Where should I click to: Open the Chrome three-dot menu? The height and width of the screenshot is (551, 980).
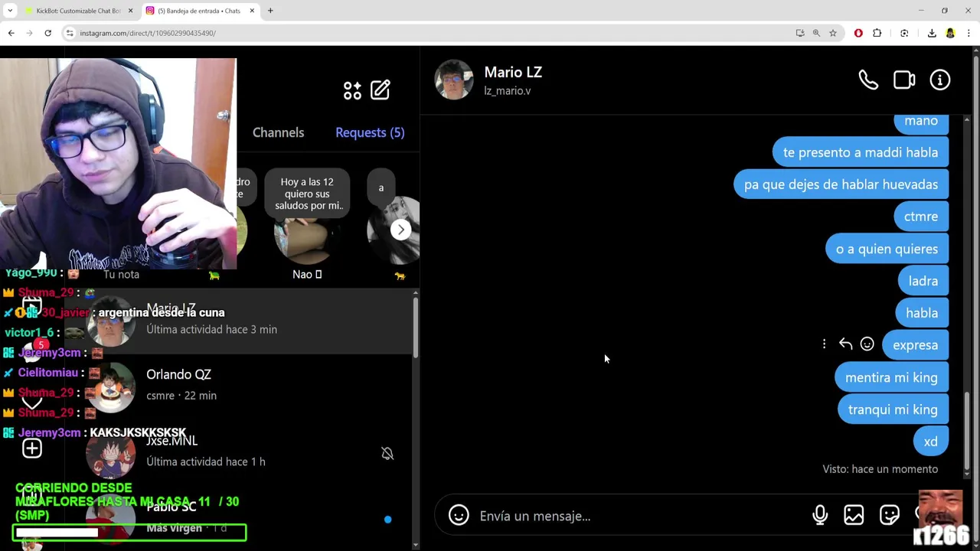(x=969, y=33)
